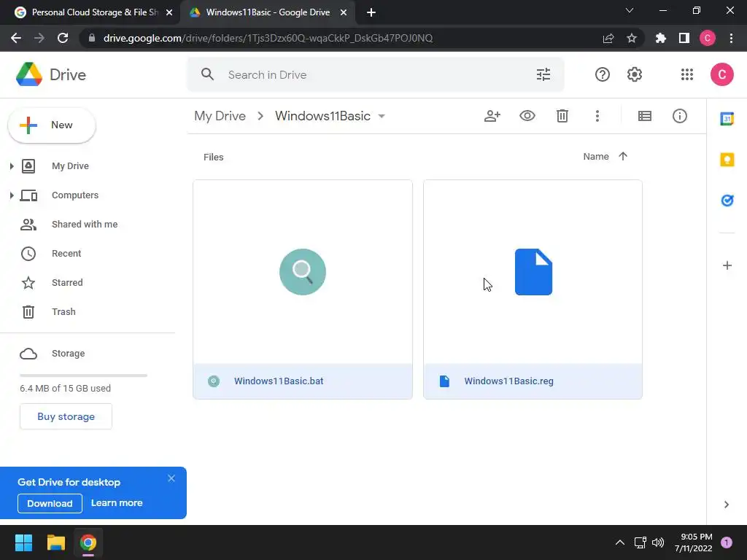Go to My Drive in sidebar
The width and height of the screenshot is (747, 560).
click(x=70, y=166)
